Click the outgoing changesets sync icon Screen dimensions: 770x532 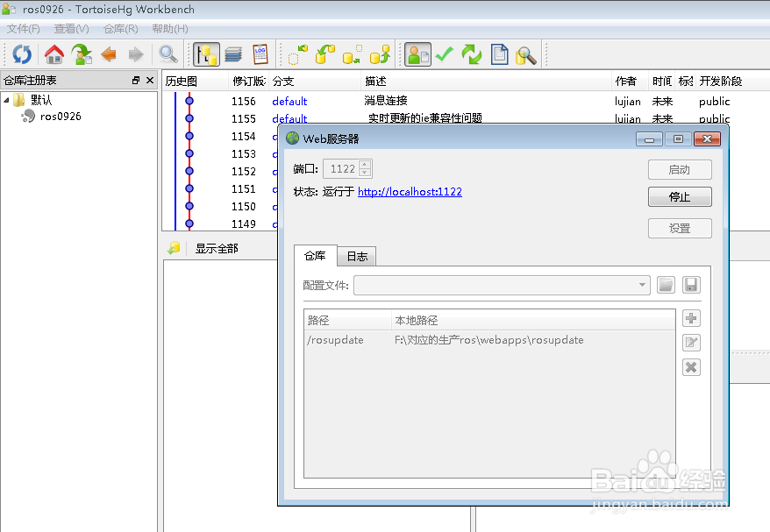[353, 54]
